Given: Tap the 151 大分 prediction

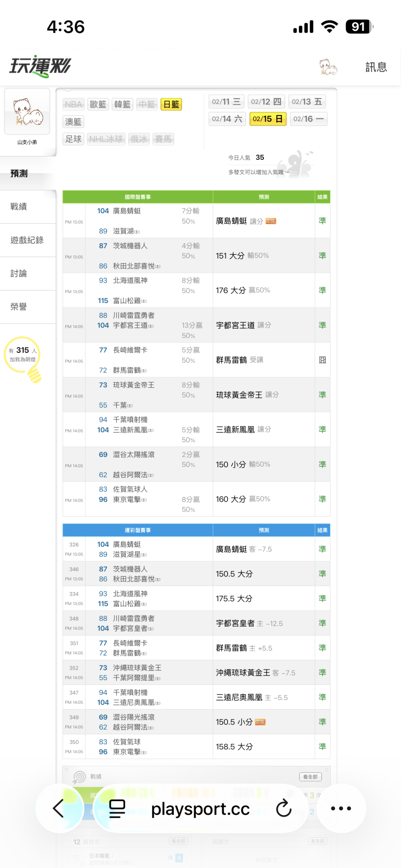Looking at the screenshot, I should click(x=242, y=256).
